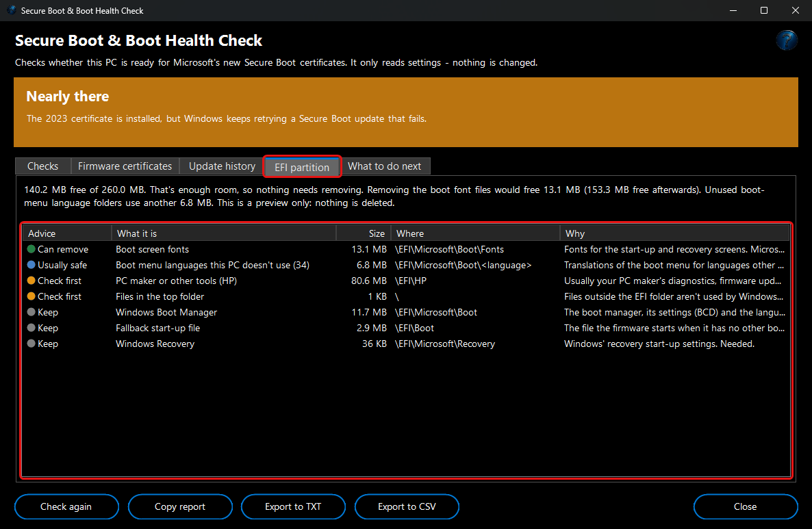Click orange dot in PC maker row
This screenshot has width=812, height=529.
(x=31, y=281)
